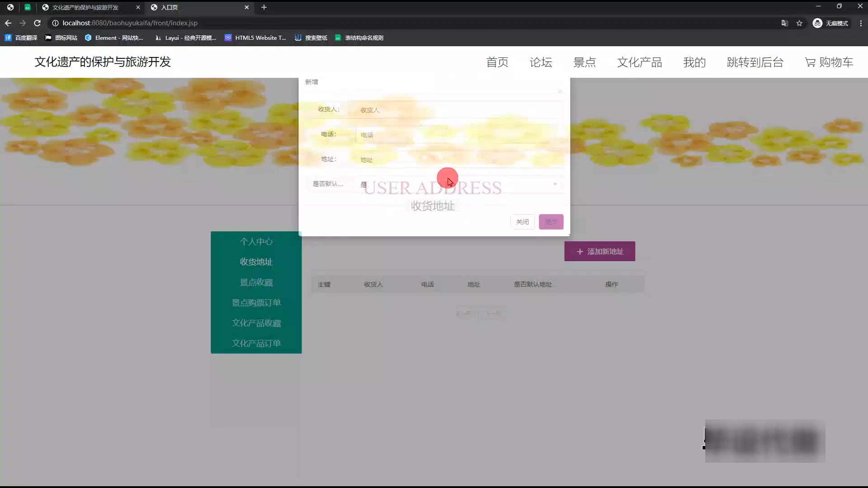868x488 pixels.
Task: Open the Layui bookmark
Action: tap(185, 38)
